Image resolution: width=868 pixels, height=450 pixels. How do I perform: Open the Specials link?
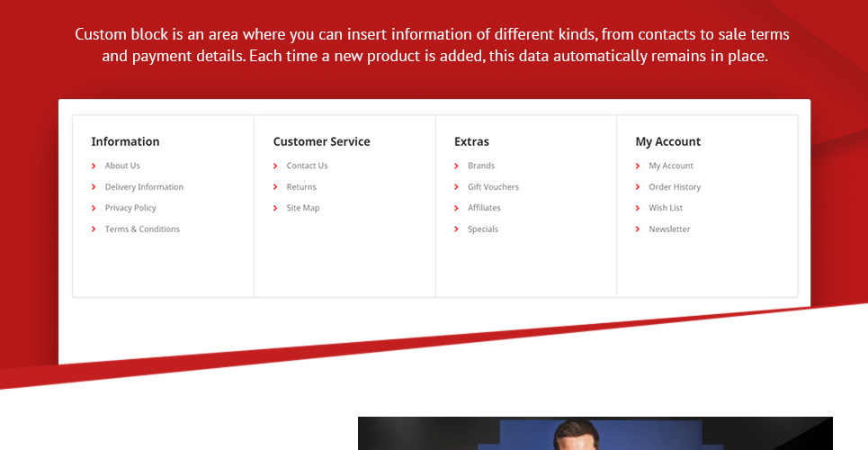point(483,229)
